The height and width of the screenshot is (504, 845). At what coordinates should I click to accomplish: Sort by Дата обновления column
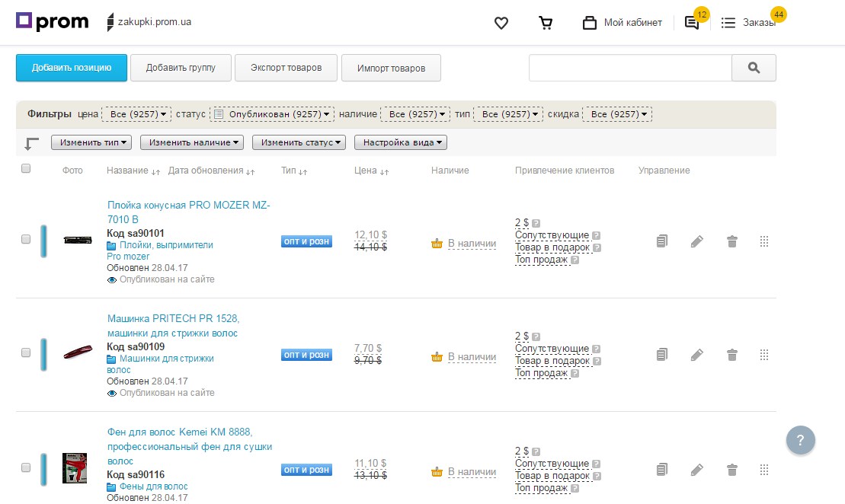click(211, 171)
